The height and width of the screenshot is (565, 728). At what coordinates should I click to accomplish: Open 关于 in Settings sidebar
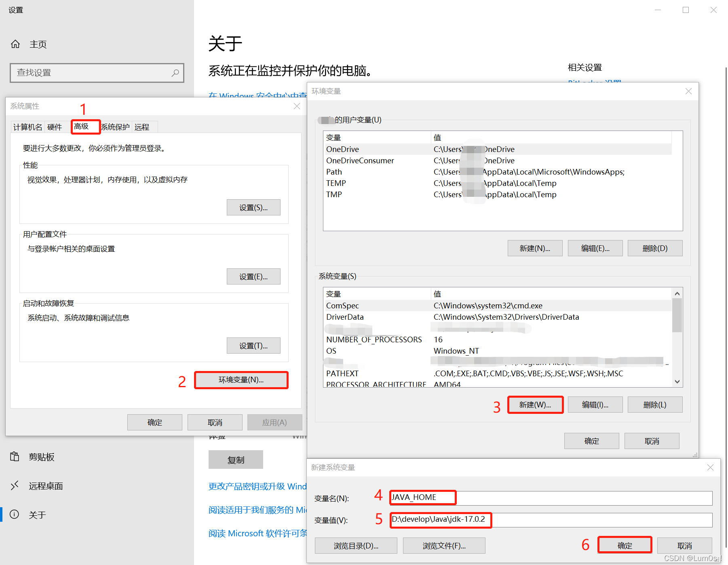click(x=37, y=514)
